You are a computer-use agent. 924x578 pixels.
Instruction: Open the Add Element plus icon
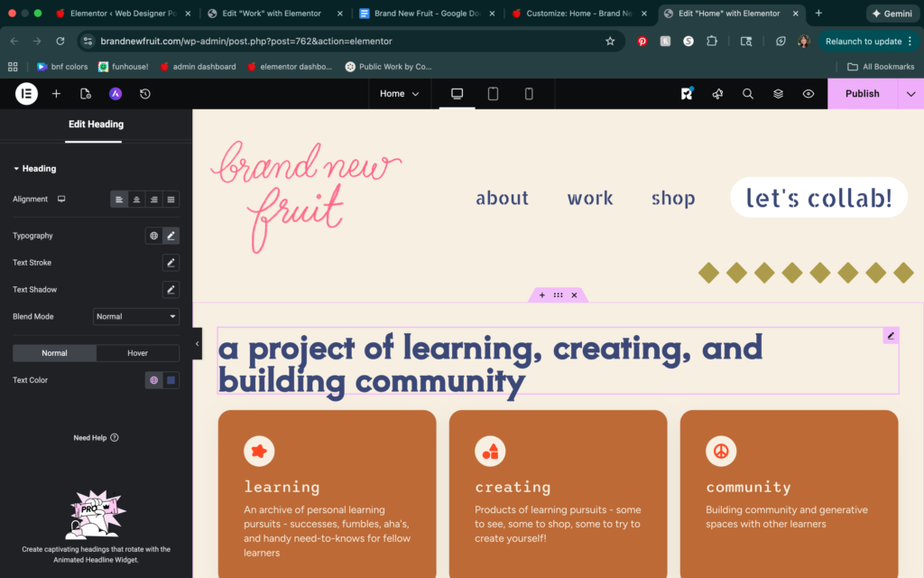click(56, 94)
